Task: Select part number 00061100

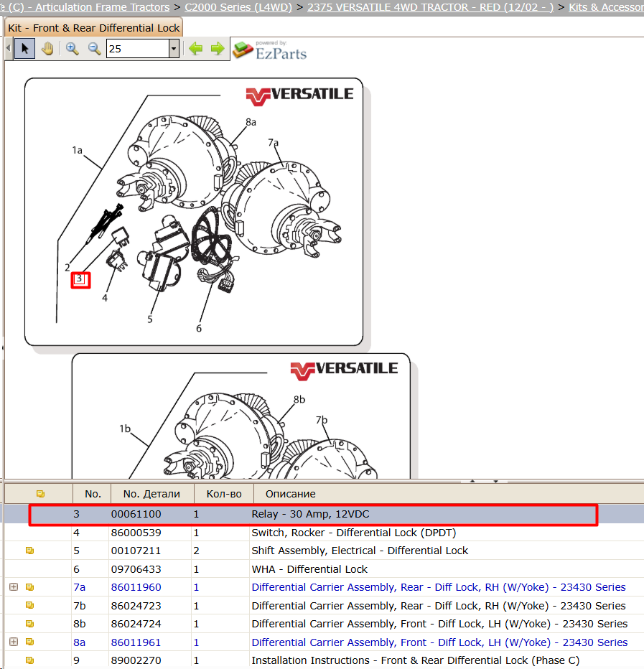Action: tap(136, 514)
